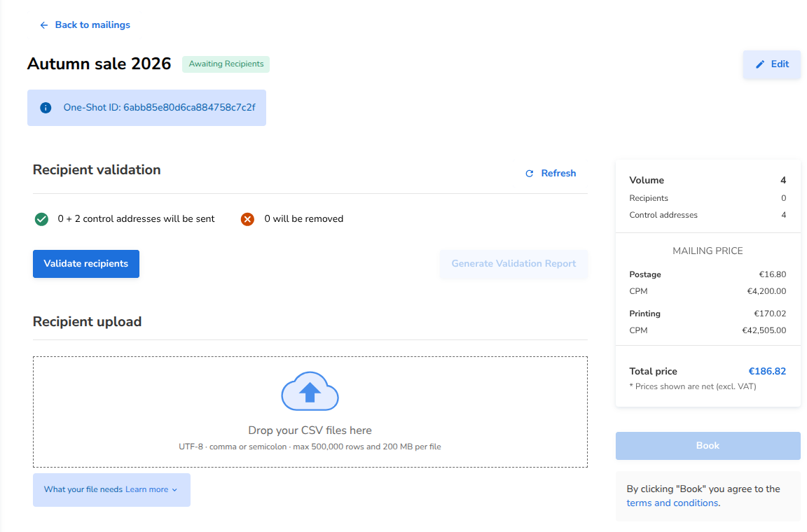This screenshot has width=807, height=532.
Task: Click 'Prices shown are net' note
Action: click(x=693, y=386)
